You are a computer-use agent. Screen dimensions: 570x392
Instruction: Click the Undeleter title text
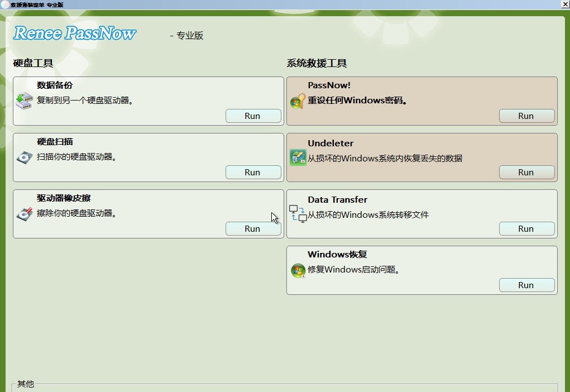click(x=330, y=144)
